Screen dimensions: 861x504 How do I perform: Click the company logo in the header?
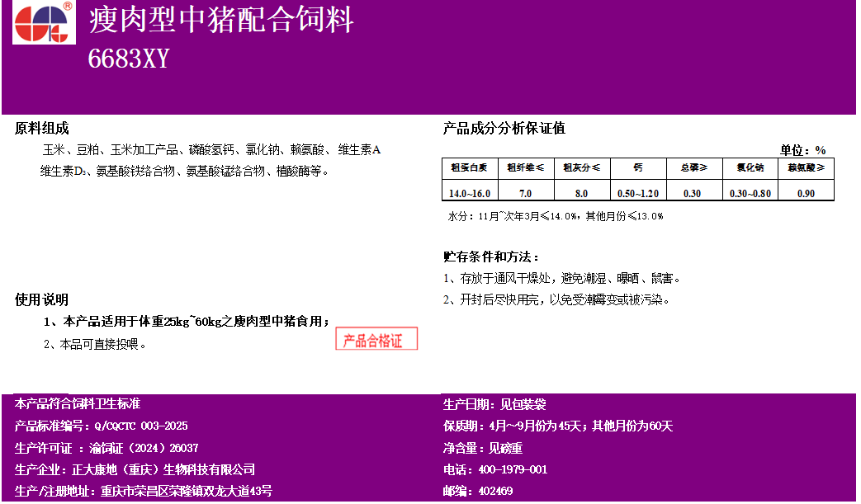[44, 22]
